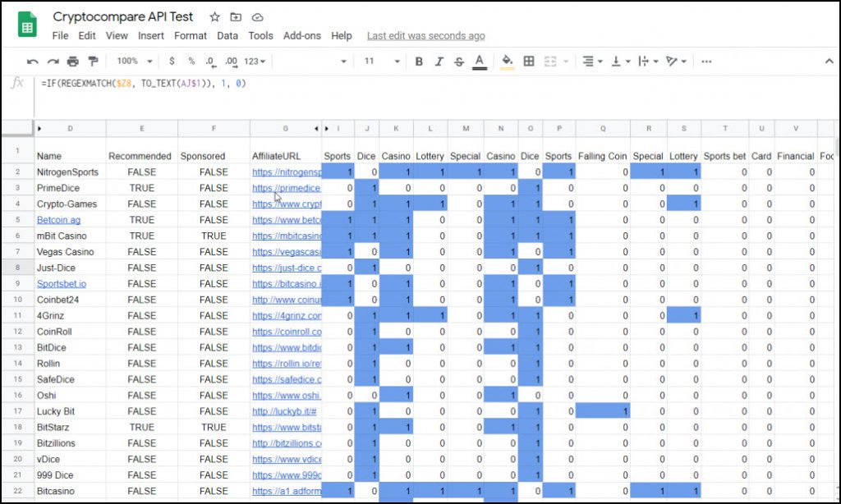Open the NitrogenSports affiliate URL
Screen dimensions: 841x504
point(287,172)
